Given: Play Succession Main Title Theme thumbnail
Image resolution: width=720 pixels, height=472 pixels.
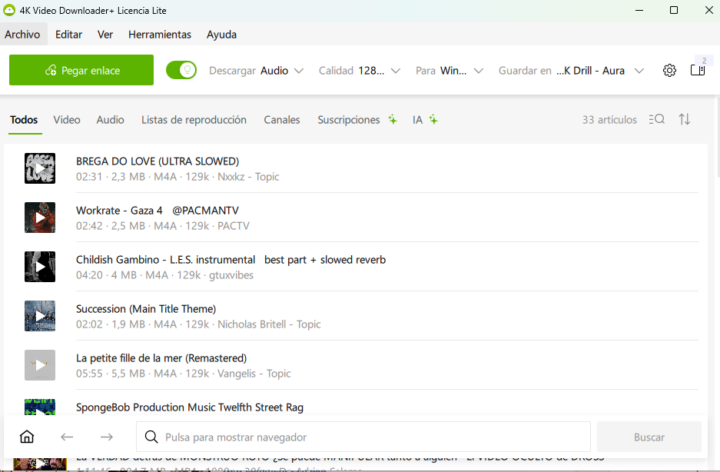Looking at the screenshot, I should pos(40,316).
